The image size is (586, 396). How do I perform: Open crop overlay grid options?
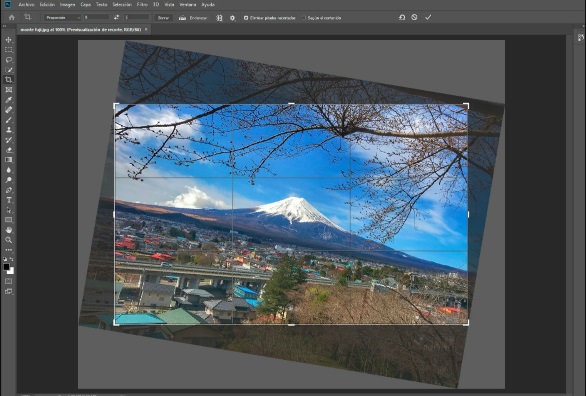[219, 18]
